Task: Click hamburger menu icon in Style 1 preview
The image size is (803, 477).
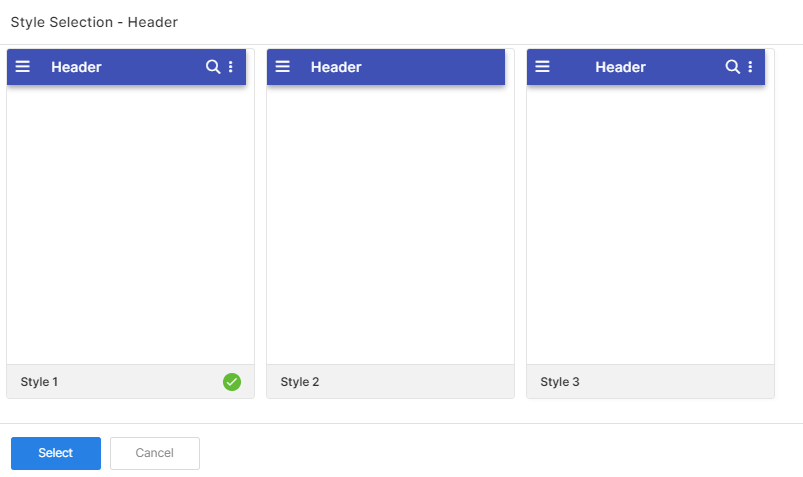Action: [x=23, y=67]
